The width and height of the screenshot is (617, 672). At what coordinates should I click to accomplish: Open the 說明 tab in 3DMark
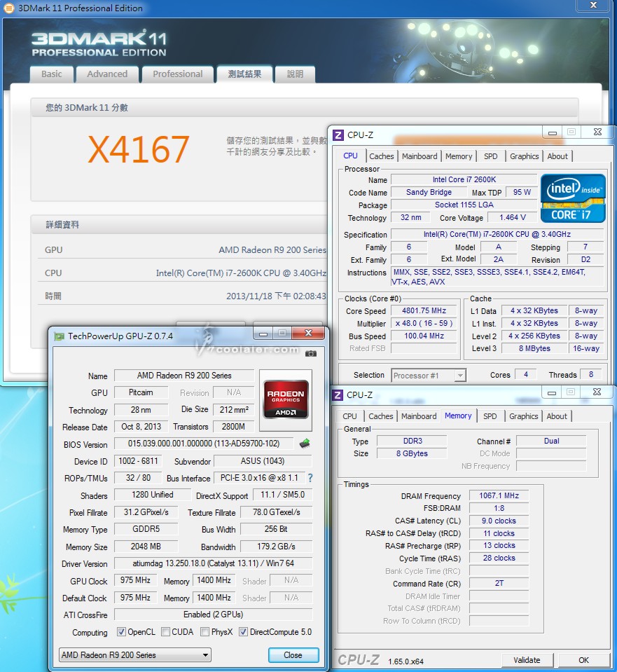(x=296, y=74)
